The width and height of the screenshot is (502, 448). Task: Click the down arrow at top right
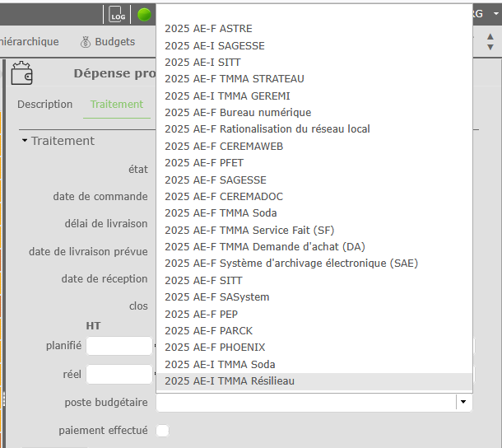pyautogui.click(x=490, y=47)
